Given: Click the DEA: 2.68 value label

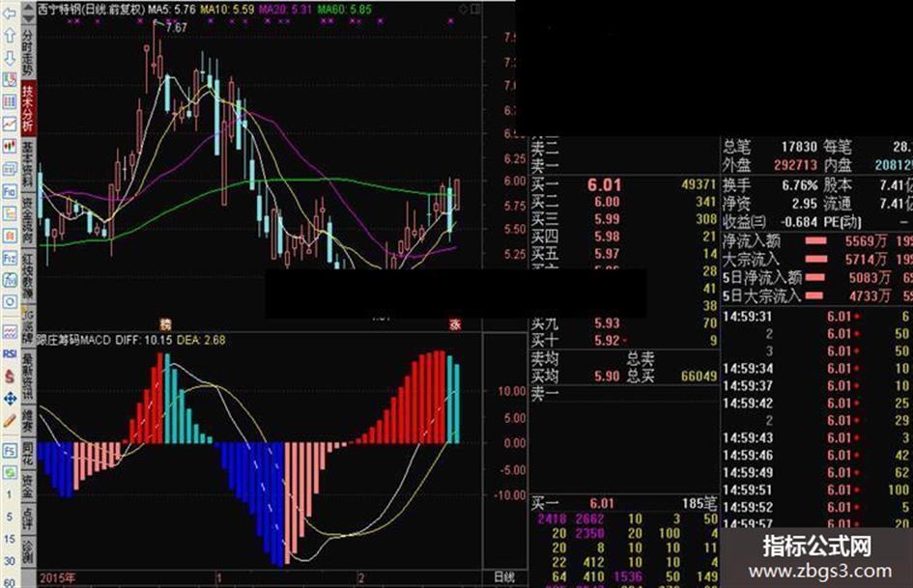Looking at the screenshot, I should pos(201,340).
